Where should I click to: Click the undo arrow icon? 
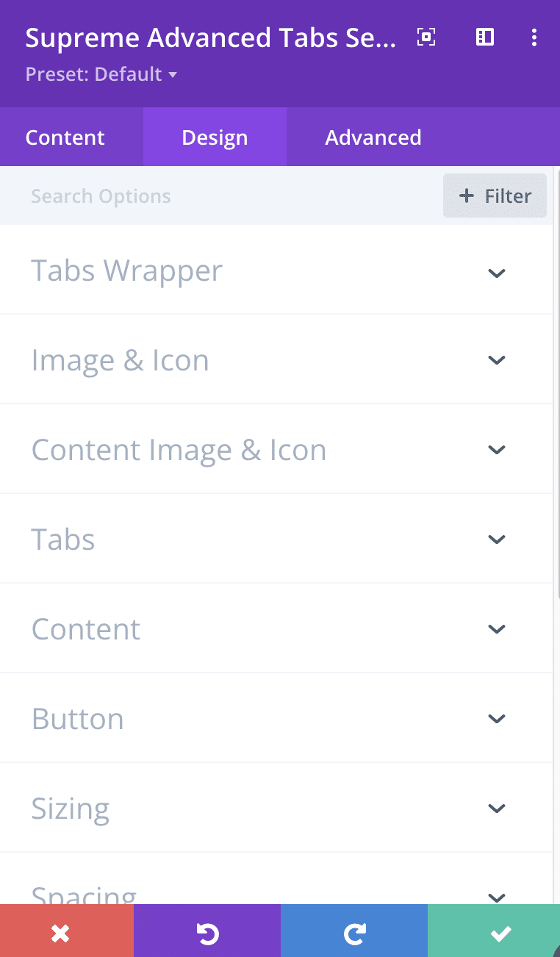[207, 933]
